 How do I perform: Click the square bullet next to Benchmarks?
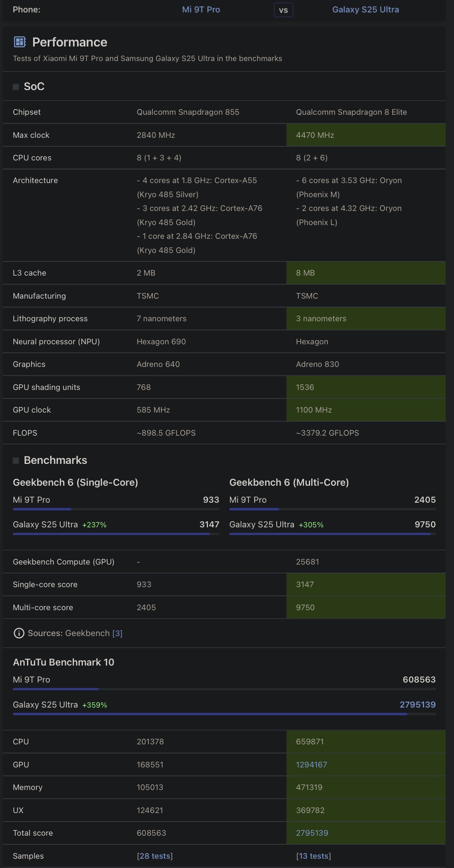click(16, 461)
